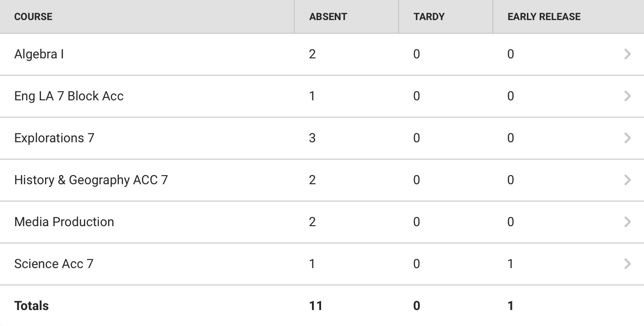
Task: Click the EARLY RELEASE column header
Action: tap(544, 17)
